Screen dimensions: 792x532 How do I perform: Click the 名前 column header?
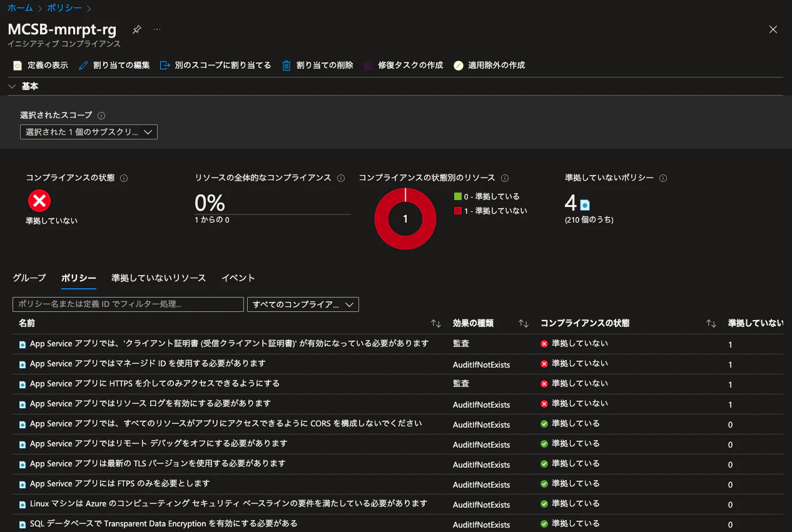(27, 323)
